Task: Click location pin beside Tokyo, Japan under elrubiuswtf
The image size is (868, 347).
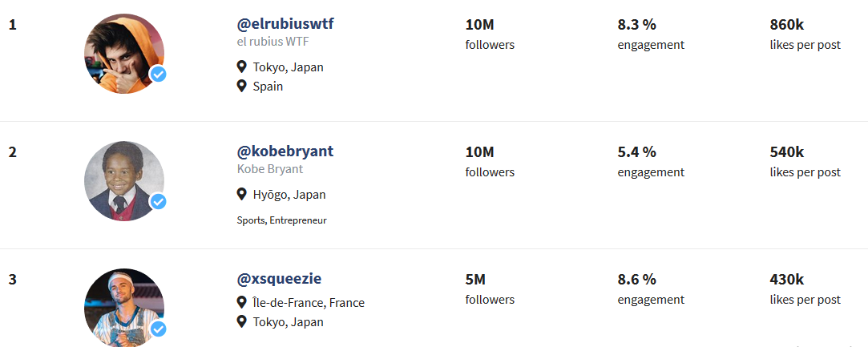Action: point(240,67)
